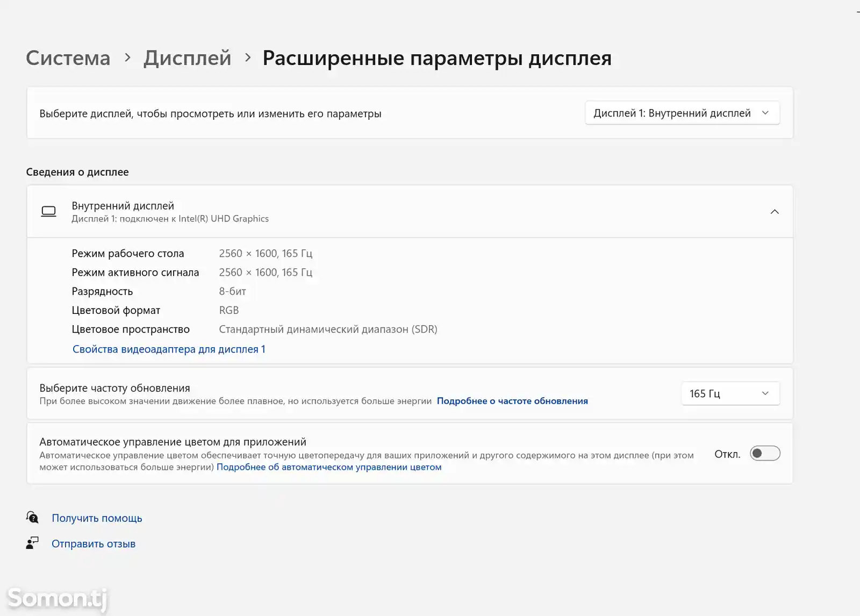This screenshot has height=616, width=860.
Task: Select the Режим активного сигнала value
Action: pyautogui.click(x=266, y=273)
